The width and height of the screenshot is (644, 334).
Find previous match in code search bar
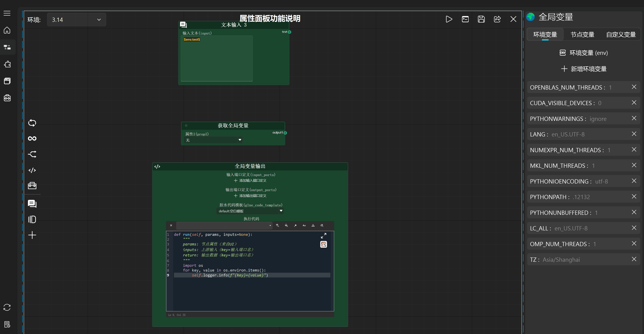tap(278, 225)
